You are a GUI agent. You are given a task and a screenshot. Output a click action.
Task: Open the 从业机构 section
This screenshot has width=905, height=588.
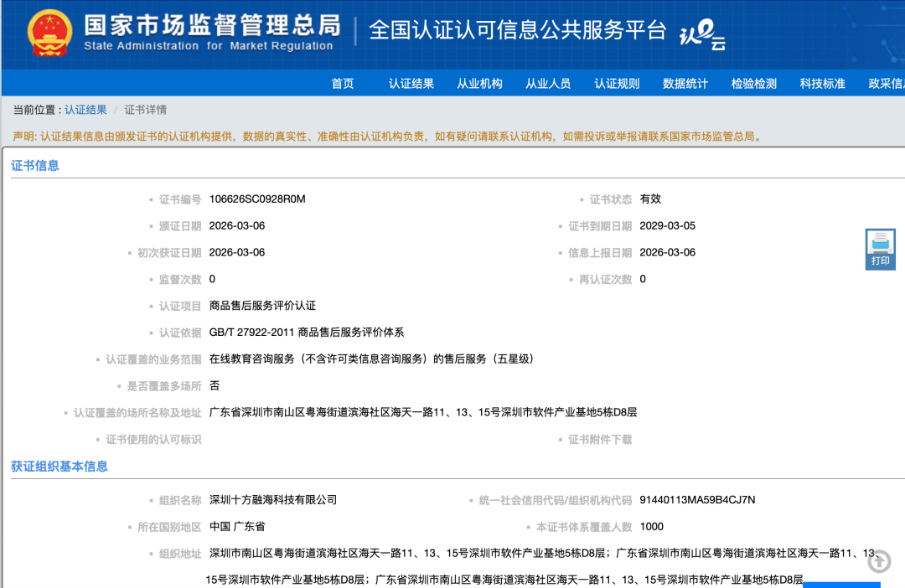(x=479, y=83)
